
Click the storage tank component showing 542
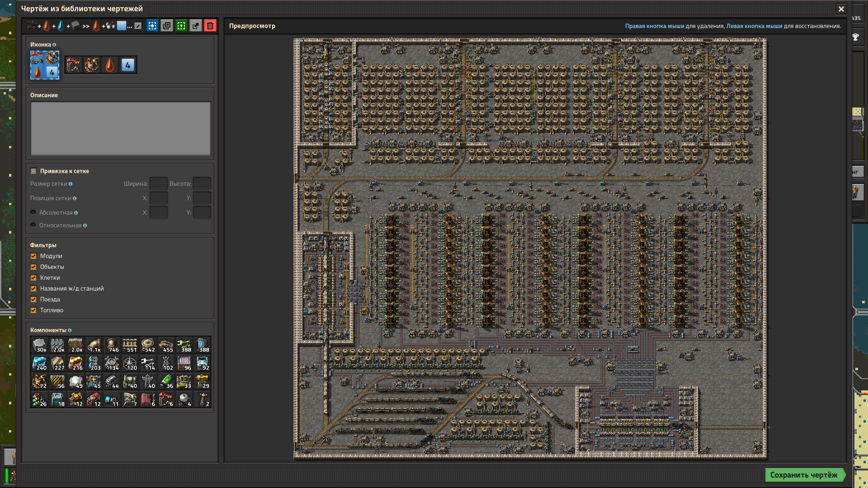pyautogui.click(x=148, y=345)
